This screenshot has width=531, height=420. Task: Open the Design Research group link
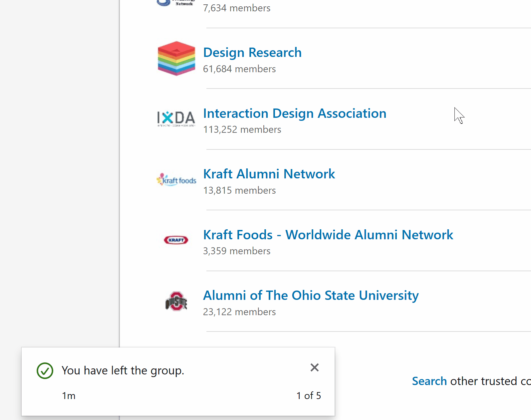(252, 53)
